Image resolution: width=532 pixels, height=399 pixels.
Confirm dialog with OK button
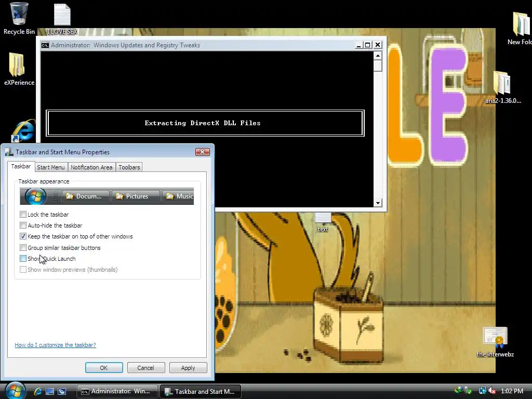(104, 368)
